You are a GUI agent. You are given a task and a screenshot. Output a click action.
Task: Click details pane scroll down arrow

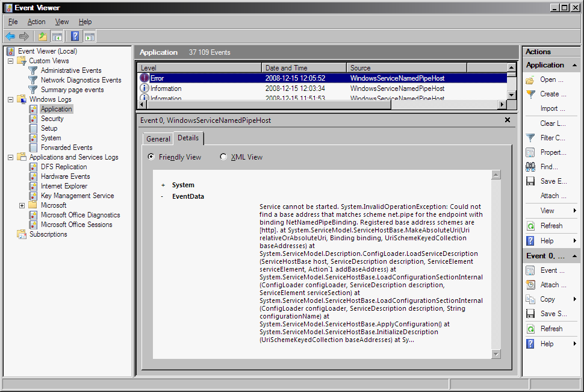click(x=495, y=354)
